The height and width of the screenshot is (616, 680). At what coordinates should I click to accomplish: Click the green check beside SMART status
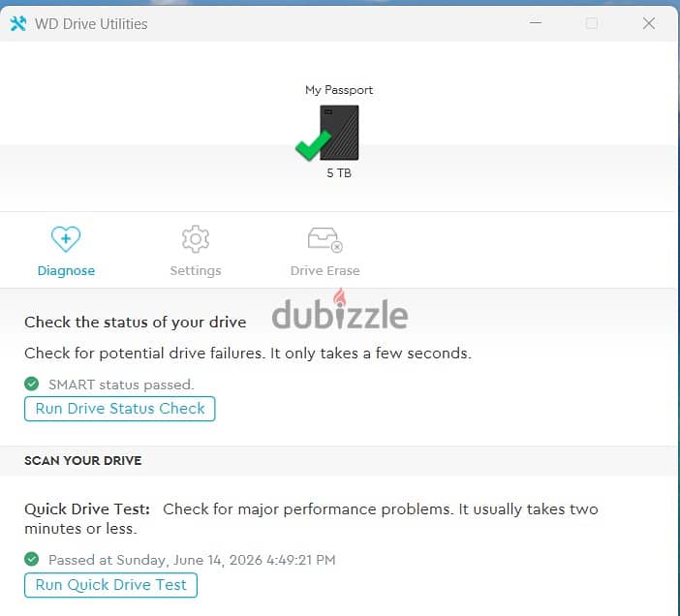coord(31,384)
